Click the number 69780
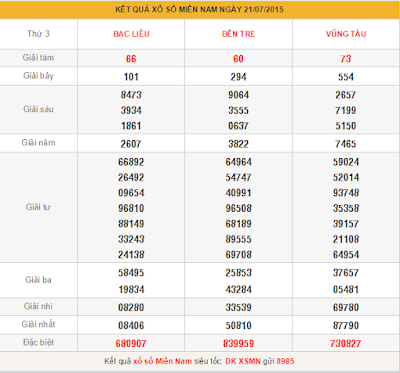The image size is (400, 373). 346,307
